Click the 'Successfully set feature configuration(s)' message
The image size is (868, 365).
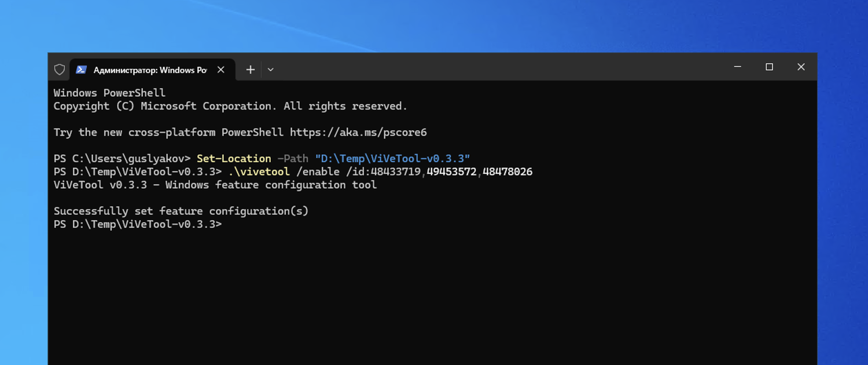click(x=181, y=211)
